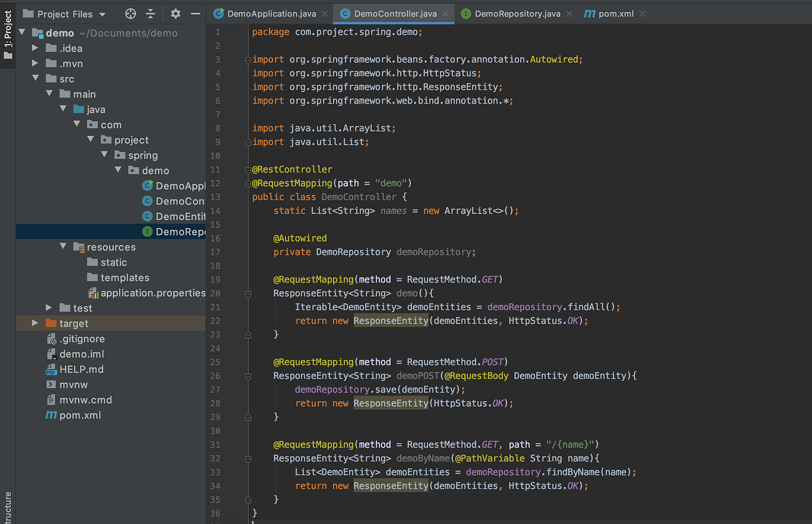Click the folder icon beside Project Files
The height and width of the screenshot is (524, 812).
pyautogui.click(x=30, y=13)
